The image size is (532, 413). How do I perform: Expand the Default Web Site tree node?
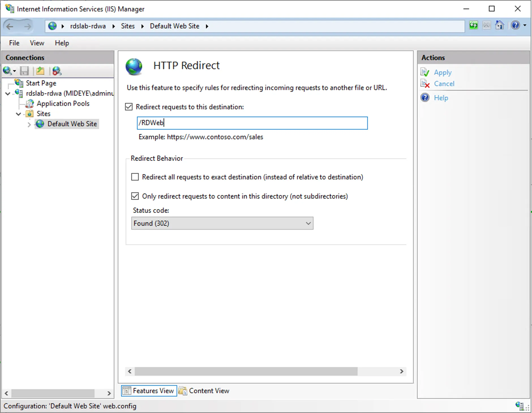click(x=29, y=124)
